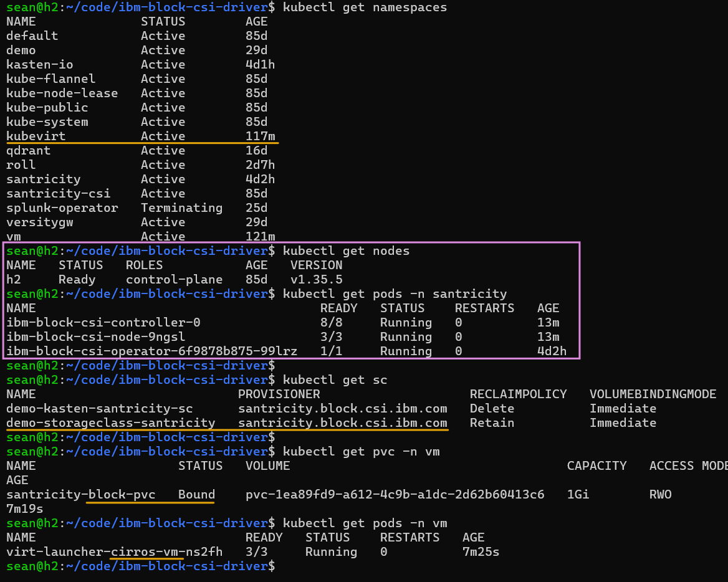Click the 'kubectl get sc' command text
The image size is (728, 582).
tap(335, 380)
